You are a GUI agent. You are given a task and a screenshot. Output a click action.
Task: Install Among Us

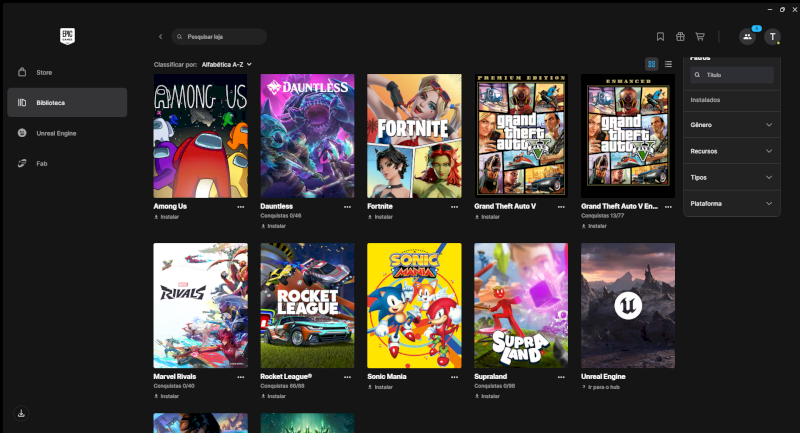tap(167, 217)
